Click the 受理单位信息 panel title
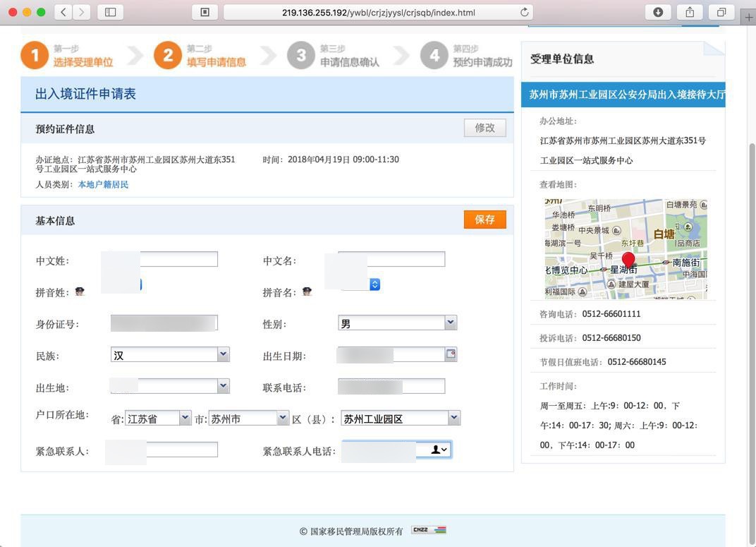Image resolution: width=756 pixels, height=547 pixels. (561, 59)
